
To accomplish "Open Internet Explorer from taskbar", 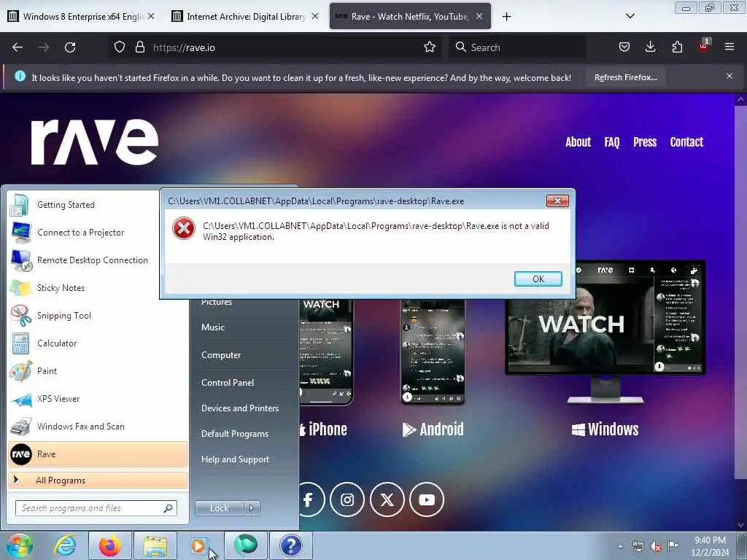I will pos(65,545).
